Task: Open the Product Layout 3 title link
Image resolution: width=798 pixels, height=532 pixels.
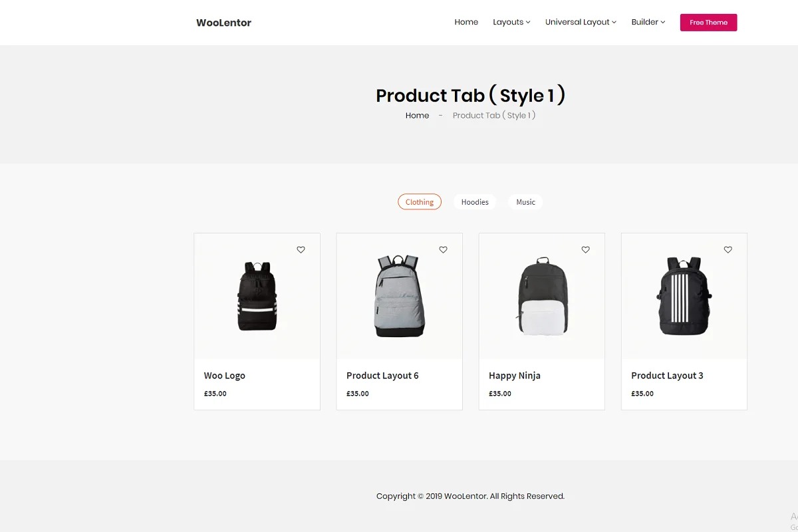Action: [x=667, y=376]
